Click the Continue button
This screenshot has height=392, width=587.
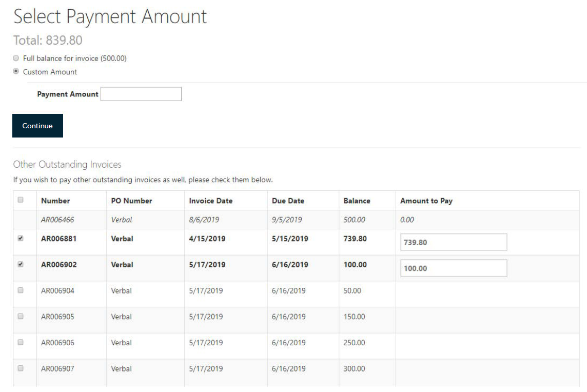coord(37,125)
